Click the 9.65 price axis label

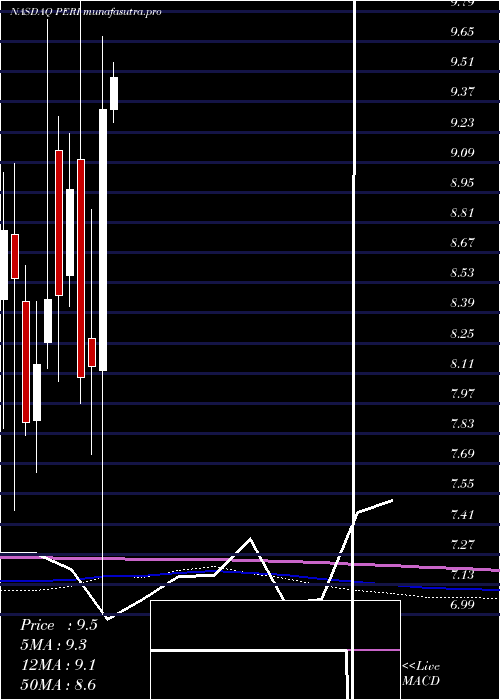(462, 32)
